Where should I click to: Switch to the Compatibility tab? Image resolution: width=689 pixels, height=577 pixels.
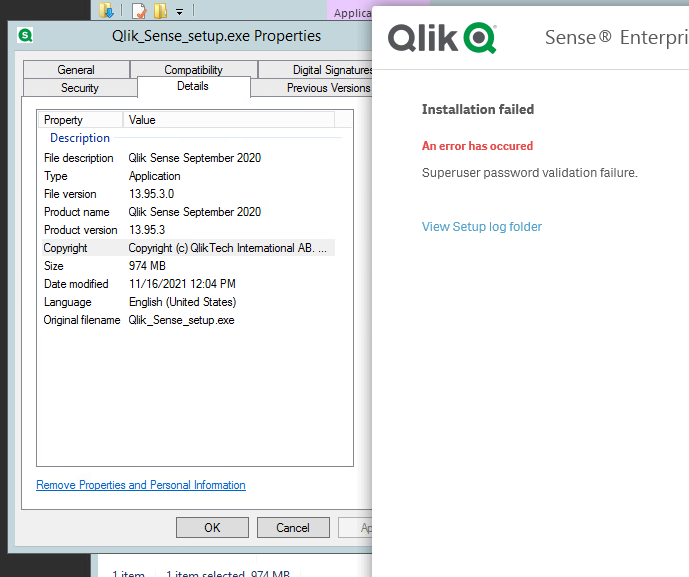(x=193, y=70)
